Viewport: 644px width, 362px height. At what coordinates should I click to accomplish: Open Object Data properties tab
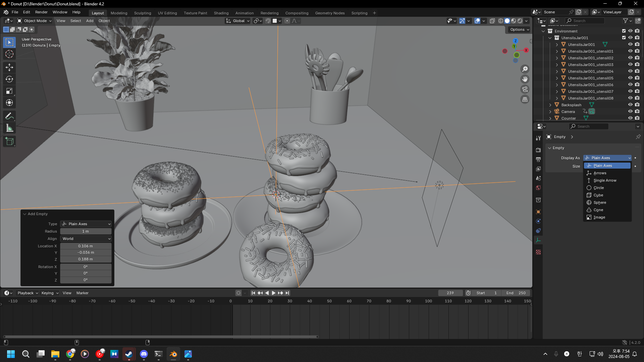click(x=538, y=240)
